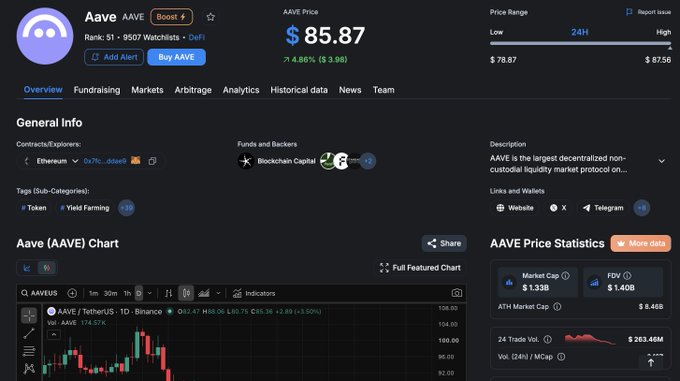Image resolution: width=680 pixels, height=381 pixels.
Task: Switch to candlestick TradingView chart view
Action: 47,268
